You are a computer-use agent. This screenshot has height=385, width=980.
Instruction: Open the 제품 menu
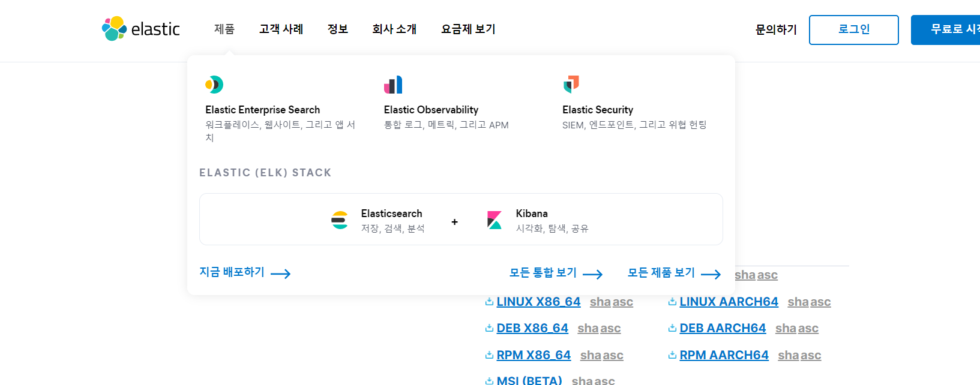pos(224,29)
